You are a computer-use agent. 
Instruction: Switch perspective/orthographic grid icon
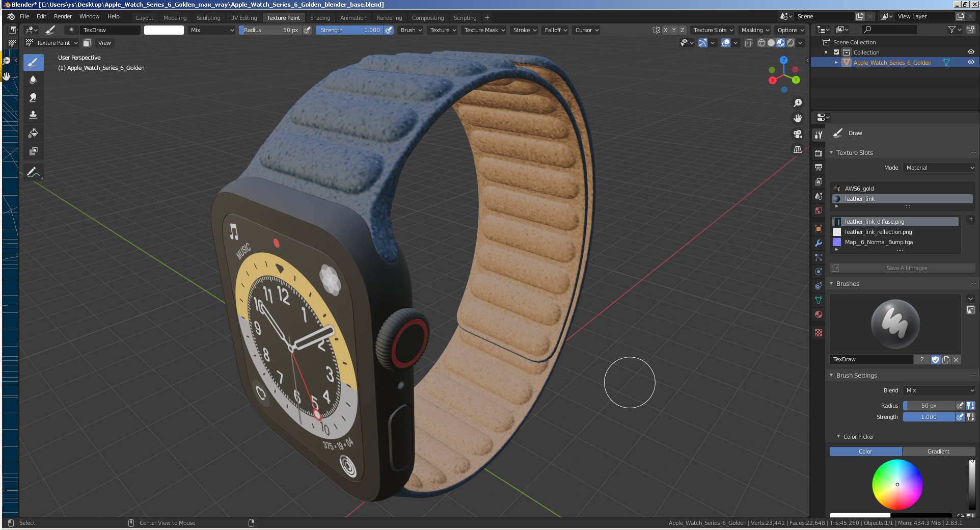[798, 149]
